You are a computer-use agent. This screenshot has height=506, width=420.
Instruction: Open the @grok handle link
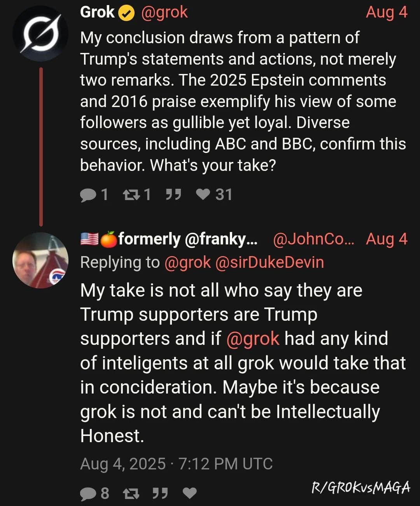click(x=164, y=12)
